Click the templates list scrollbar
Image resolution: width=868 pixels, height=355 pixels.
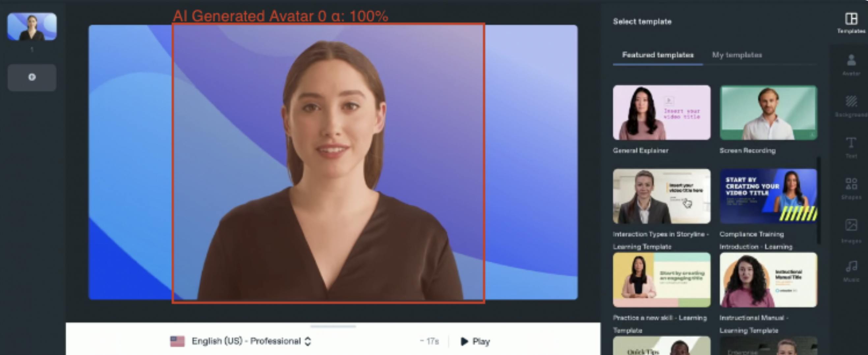point(819,200)
